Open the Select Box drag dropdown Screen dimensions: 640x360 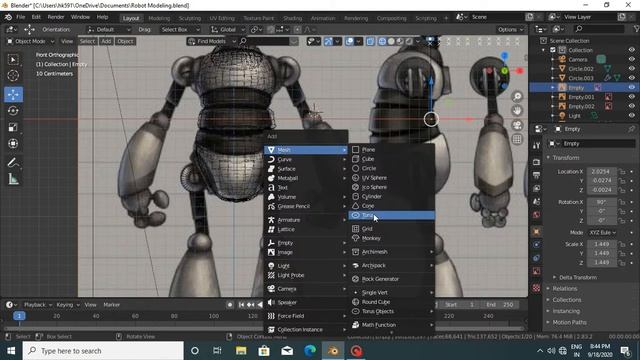[x=180, y=29]
